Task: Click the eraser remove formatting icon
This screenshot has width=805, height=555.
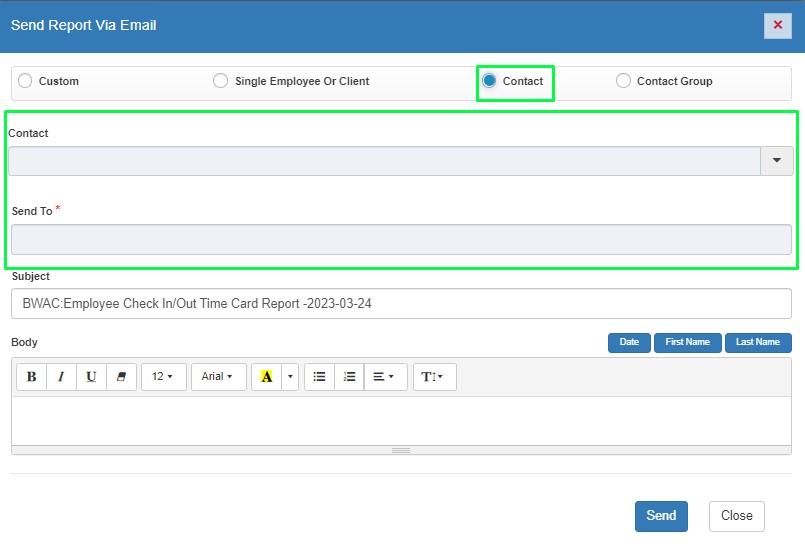Action: coord(121,377)
